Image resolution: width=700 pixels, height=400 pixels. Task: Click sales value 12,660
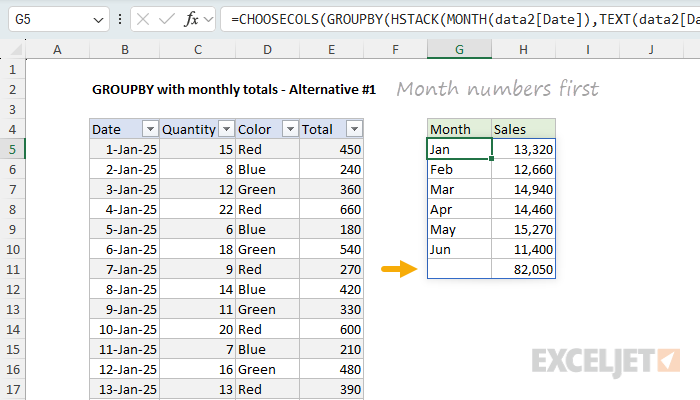[523, 169]
